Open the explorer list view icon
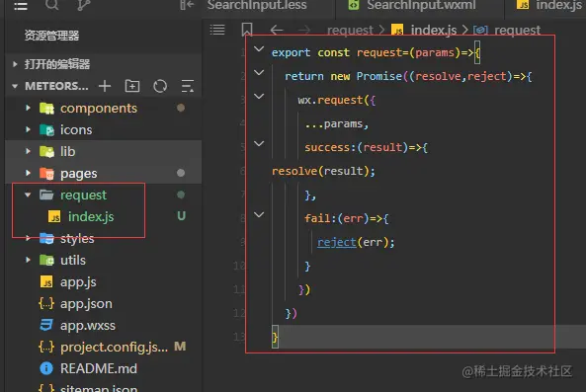 (x=21, y=6)
